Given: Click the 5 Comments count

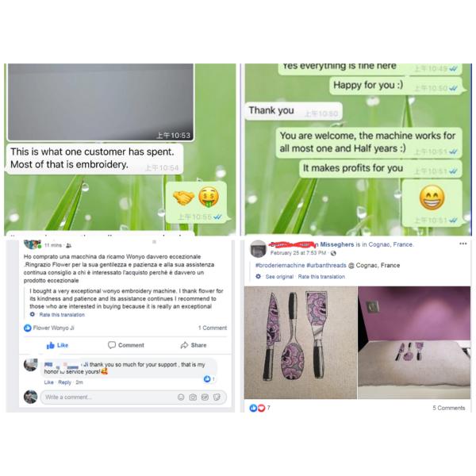Looking at the screenshot, I should 449,408.
